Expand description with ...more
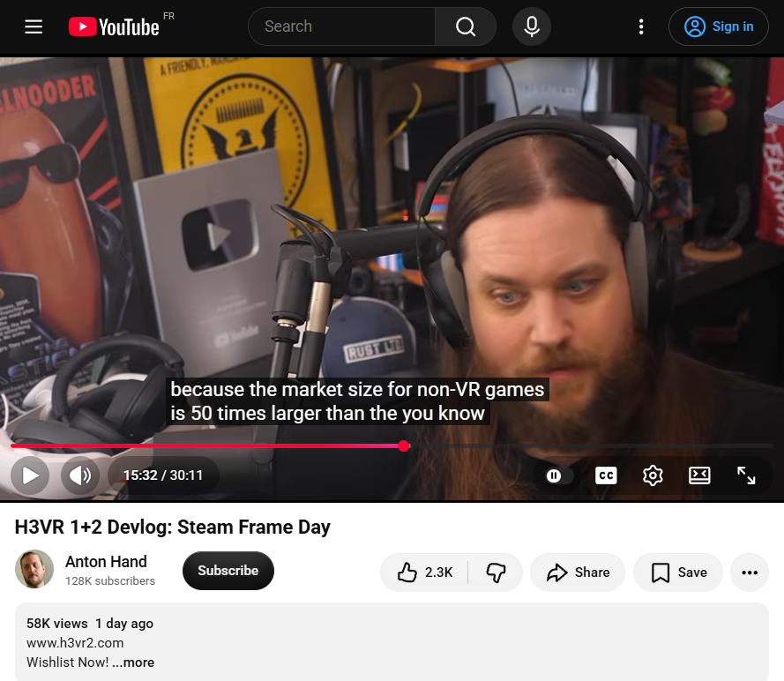Image resolution: width=784 pixels, height=681 pixels. coord(133,662)
